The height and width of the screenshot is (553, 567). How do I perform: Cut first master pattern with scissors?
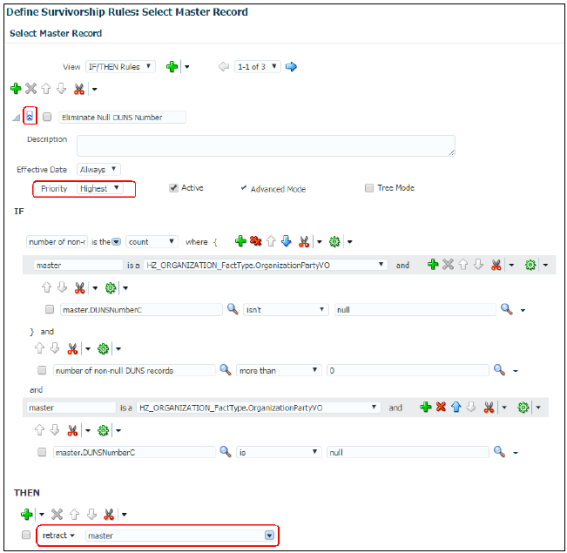pos(496,265)
